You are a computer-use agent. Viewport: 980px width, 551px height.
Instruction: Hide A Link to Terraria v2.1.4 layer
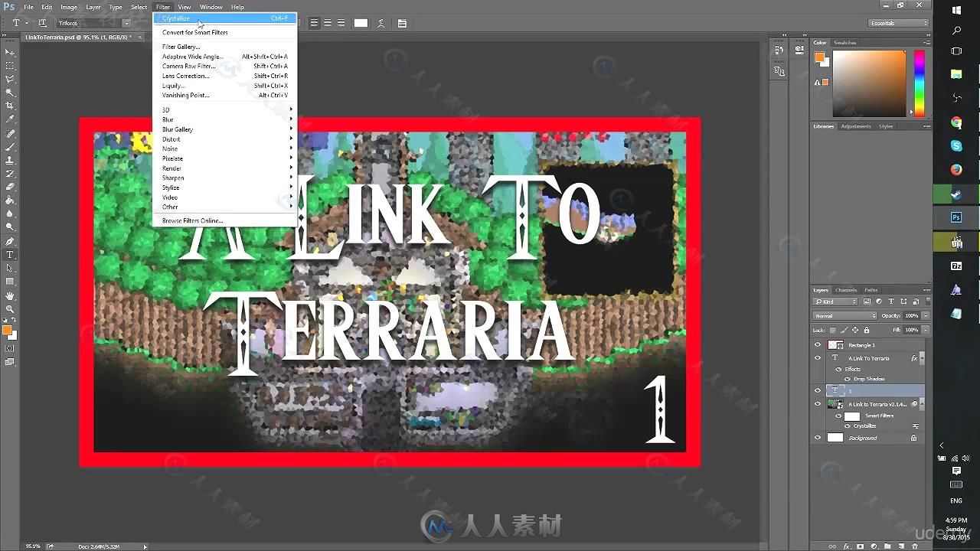pos(818,404)
